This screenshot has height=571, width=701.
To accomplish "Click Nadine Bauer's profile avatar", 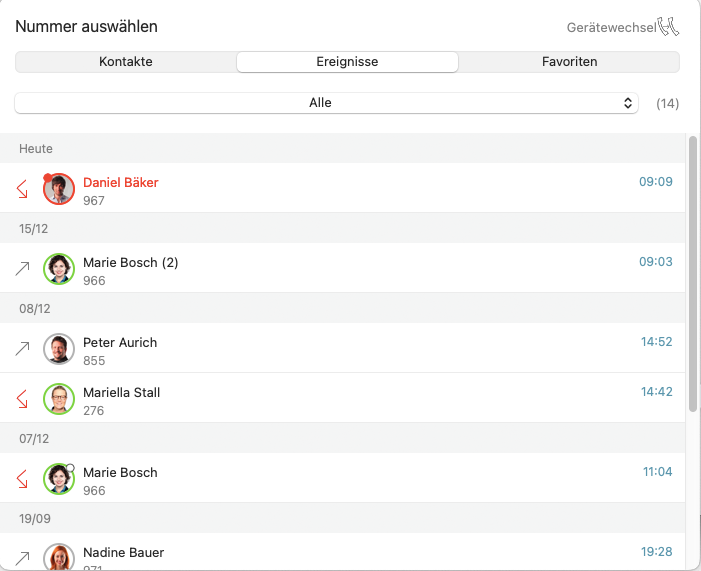I will pyautogui.click(x=59, y=557).
